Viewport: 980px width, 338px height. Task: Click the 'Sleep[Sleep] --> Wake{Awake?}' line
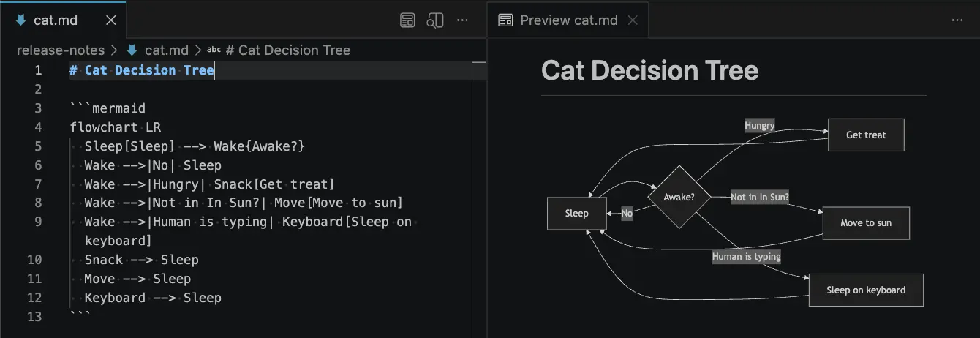point(195,146)
